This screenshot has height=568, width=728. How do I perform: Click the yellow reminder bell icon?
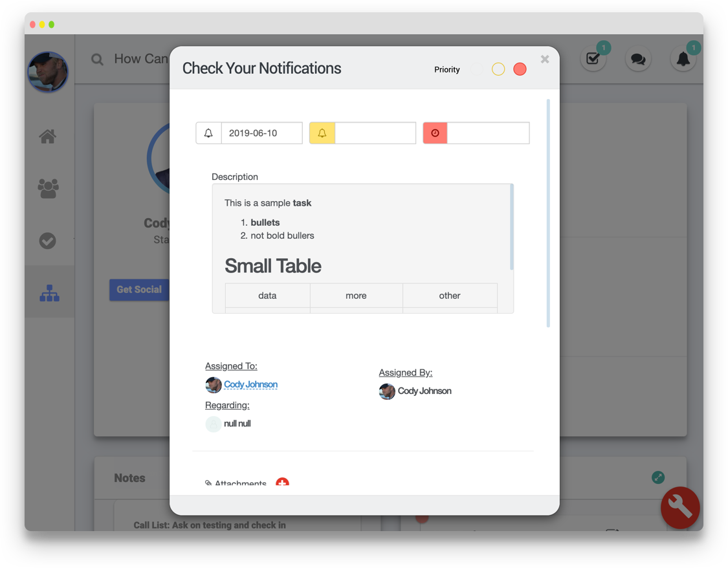(322, 133)
